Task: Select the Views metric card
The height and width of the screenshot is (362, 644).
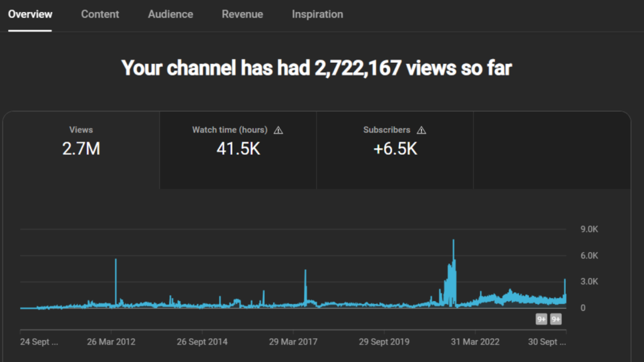Action: (x=81, y=150)
